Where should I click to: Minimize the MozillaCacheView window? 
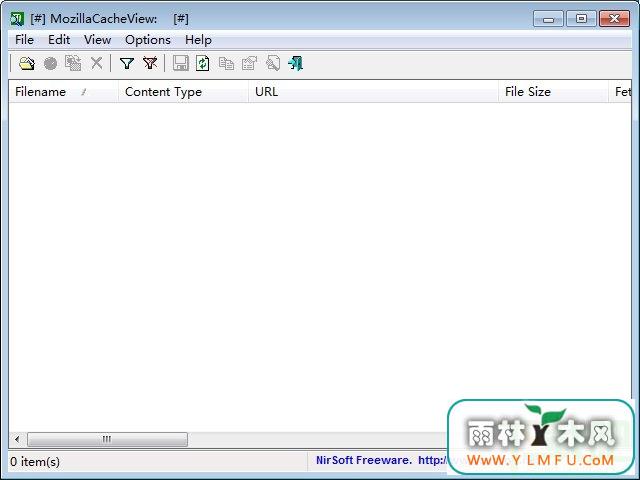[549, 19]
